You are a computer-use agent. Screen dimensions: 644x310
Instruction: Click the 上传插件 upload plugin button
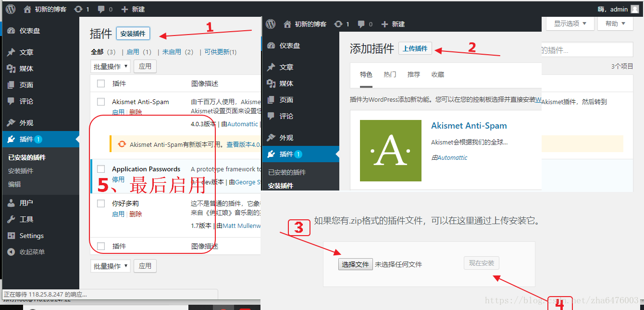click(x=415, y=48)
